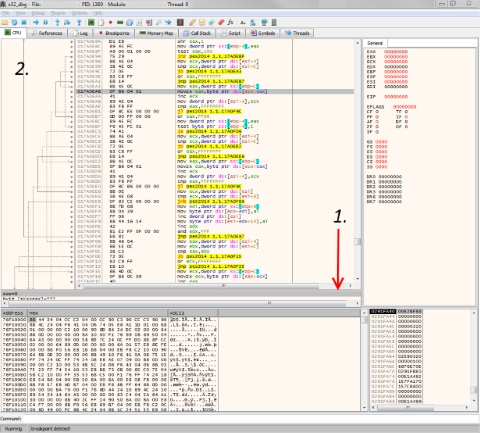Select the highlighted movzx instruction row
The width and height of the screenshot is (480, 433).
coord(215,91)
